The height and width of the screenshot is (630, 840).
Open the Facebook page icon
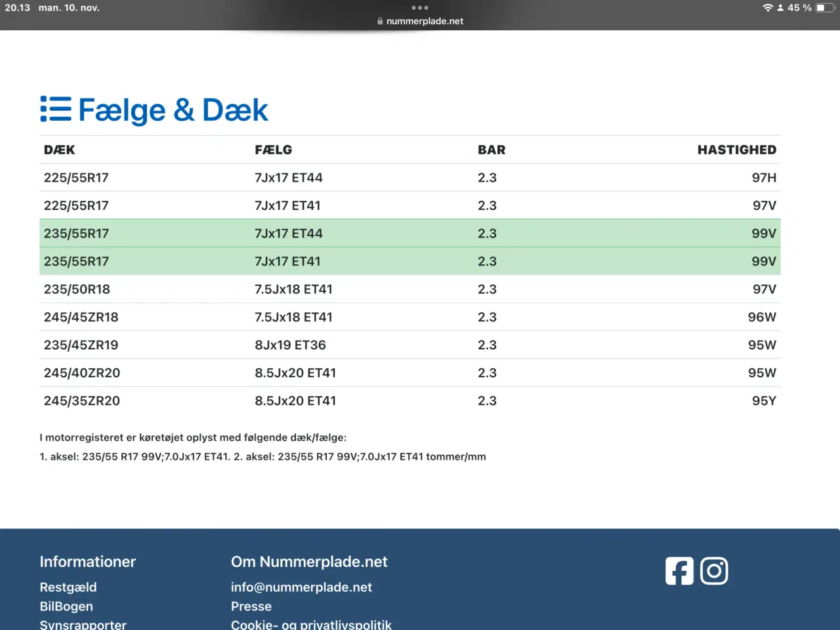point(679,571)
